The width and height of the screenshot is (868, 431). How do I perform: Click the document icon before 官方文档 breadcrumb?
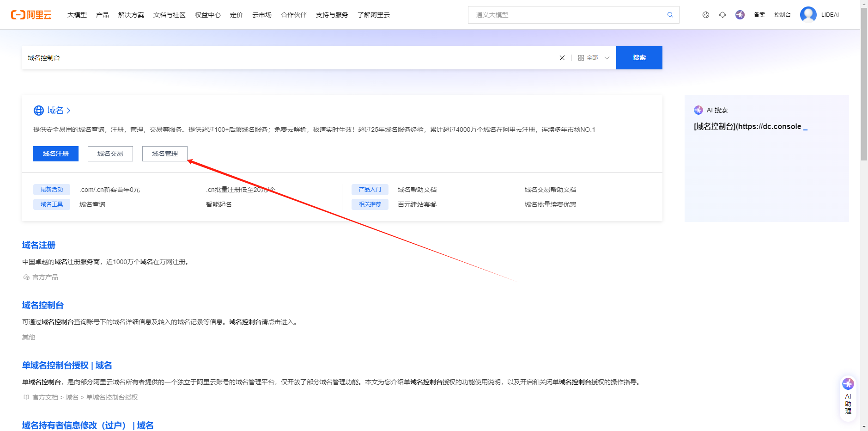tap(26, 397)
